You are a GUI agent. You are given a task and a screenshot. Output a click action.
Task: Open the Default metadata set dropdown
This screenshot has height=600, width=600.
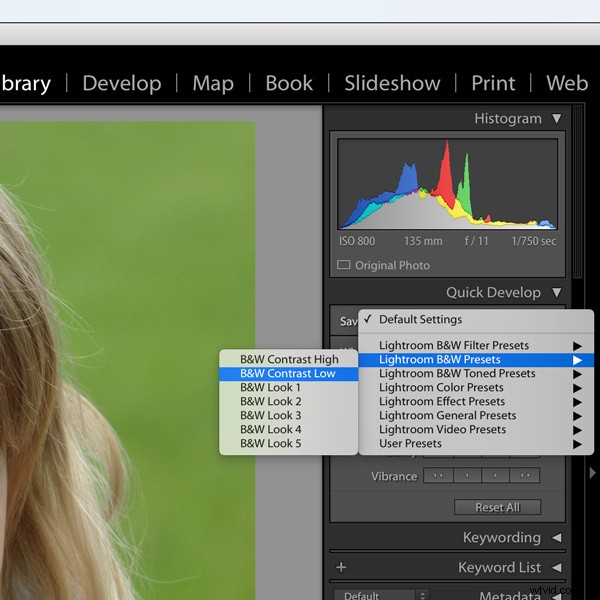(382, 595)
